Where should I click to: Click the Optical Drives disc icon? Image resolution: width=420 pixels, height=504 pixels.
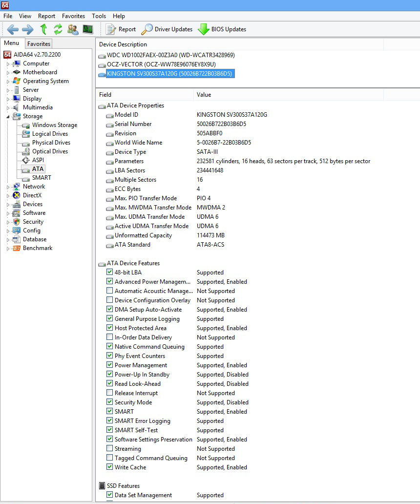[26, 151]
